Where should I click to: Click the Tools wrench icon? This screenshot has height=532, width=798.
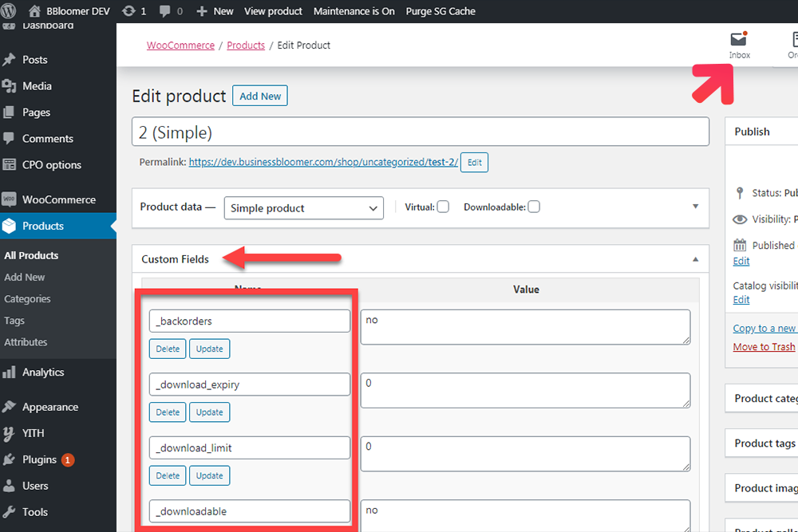point(9,511)
